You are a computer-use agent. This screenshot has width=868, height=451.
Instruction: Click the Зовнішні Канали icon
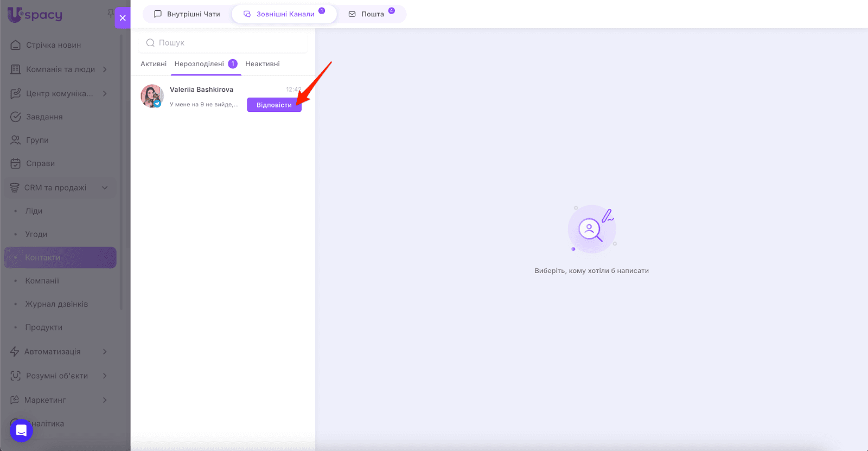coord(247,14)
